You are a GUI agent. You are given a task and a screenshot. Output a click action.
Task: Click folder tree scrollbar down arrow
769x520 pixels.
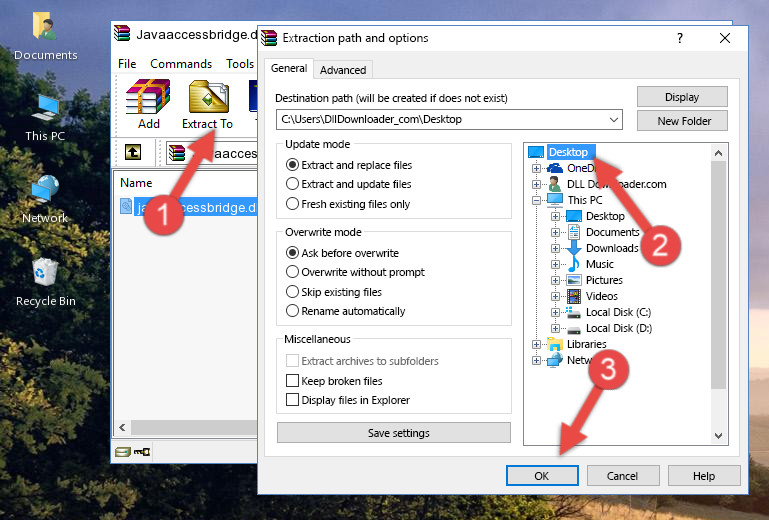point(718,436)
